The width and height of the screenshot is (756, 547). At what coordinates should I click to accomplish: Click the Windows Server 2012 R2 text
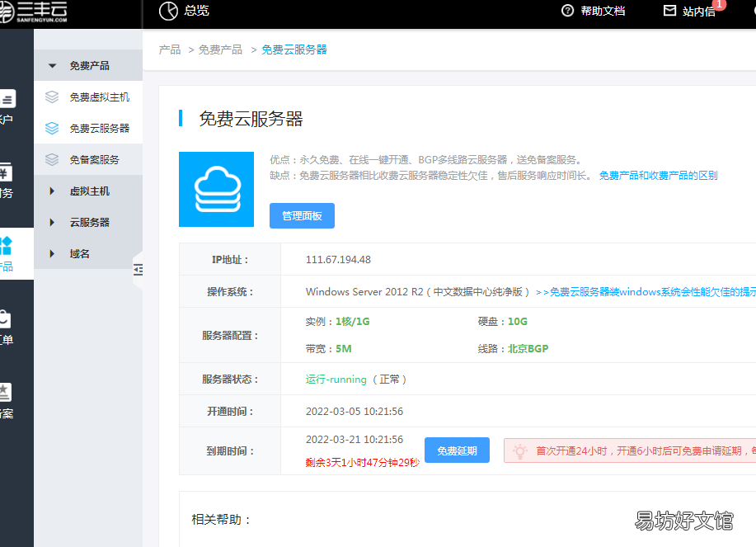tap(364, 292)
